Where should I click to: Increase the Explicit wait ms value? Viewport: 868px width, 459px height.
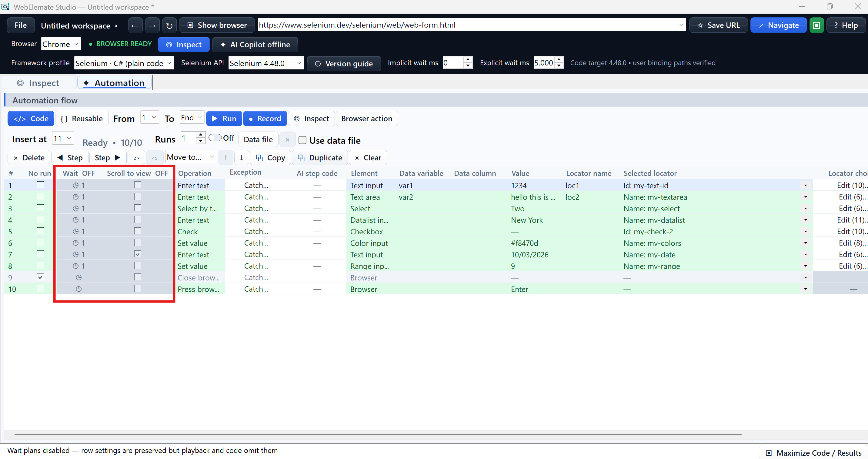(x=559, y=60)
